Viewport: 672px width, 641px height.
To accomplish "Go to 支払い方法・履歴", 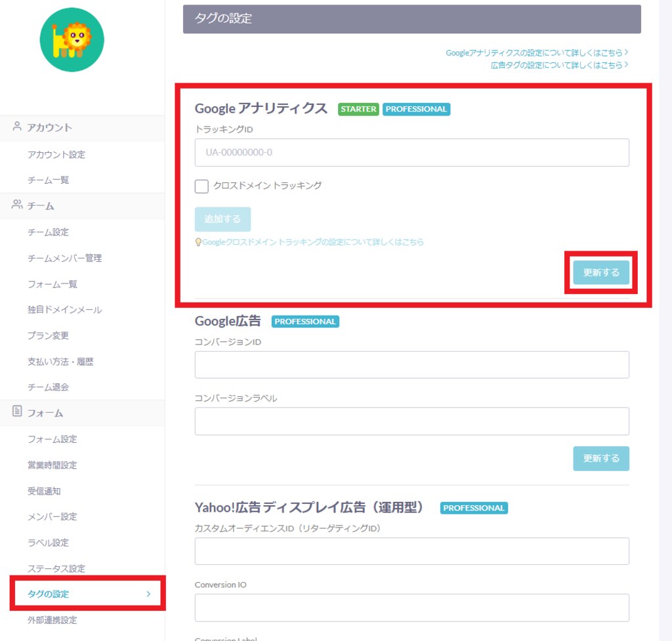I will pos(60,362).
